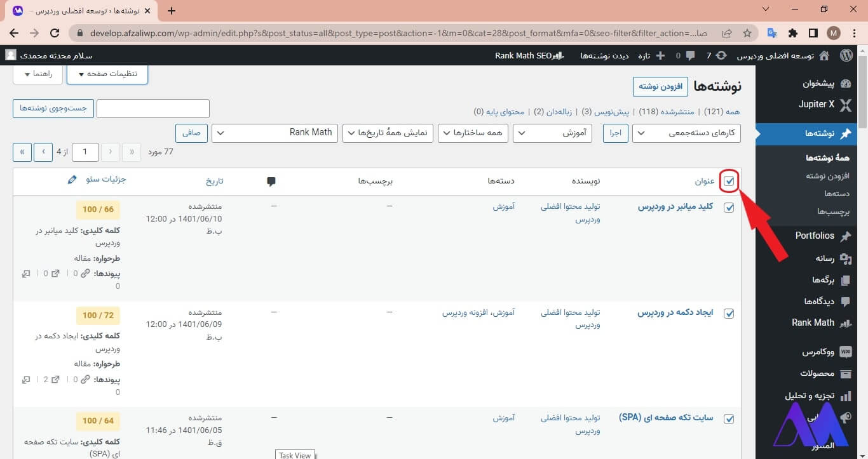The width and height of the screenshot is (868, 459).
Task: Open the share page icon in address bar
Action: point(727,33)
